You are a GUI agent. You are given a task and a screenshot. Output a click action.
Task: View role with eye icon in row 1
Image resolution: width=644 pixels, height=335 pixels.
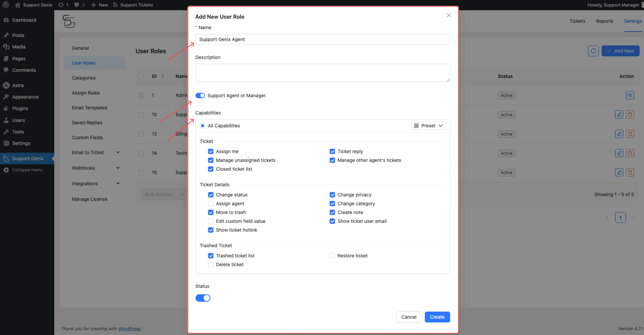pyautogui.click(x=630, y=95)
